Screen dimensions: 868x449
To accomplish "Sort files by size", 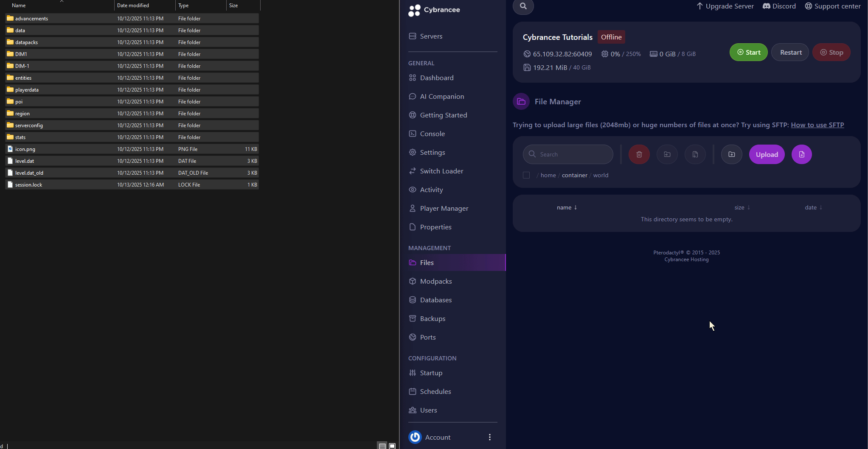I will coord(741,207).
